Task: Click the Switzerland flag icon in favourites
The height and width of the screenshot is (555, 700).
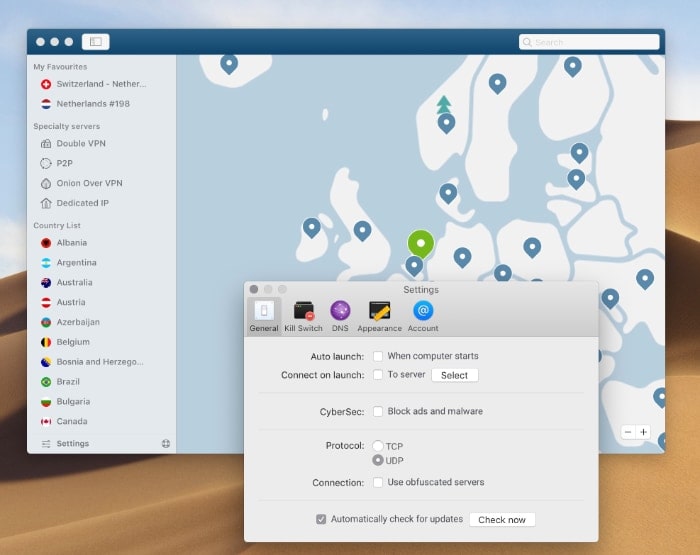Action: click(x=46, y=84)
